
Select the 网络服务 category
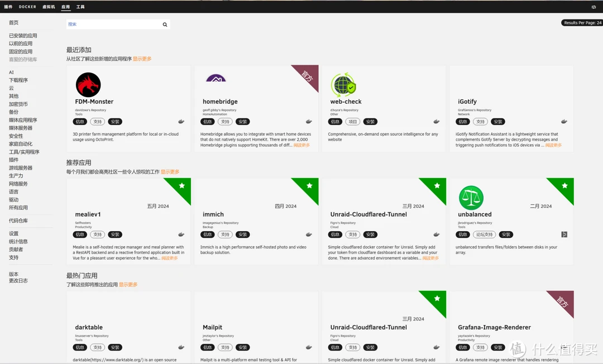pos(18,184)
